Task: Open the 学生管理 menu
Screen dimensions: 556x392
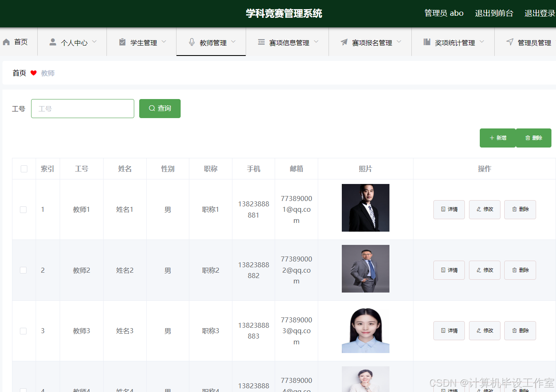Action: point(142,42)
